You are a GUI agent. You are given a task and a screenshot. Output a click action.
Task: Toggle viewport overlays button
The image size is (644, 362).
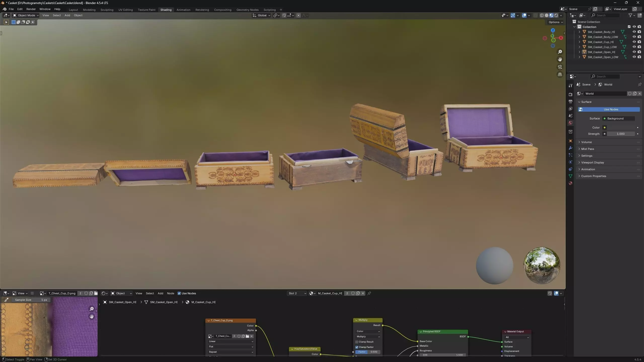click(524, 15)
